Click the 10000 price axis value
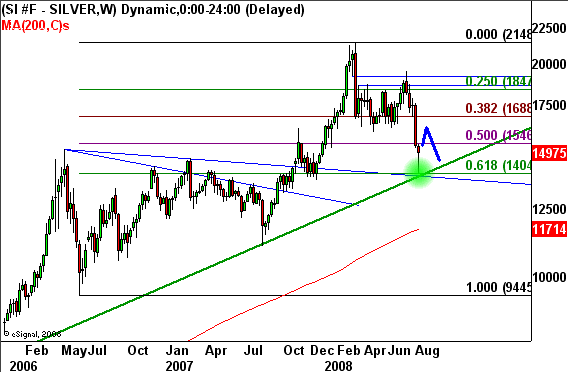Viewport: 568px width, 372px height. point(549,277)
